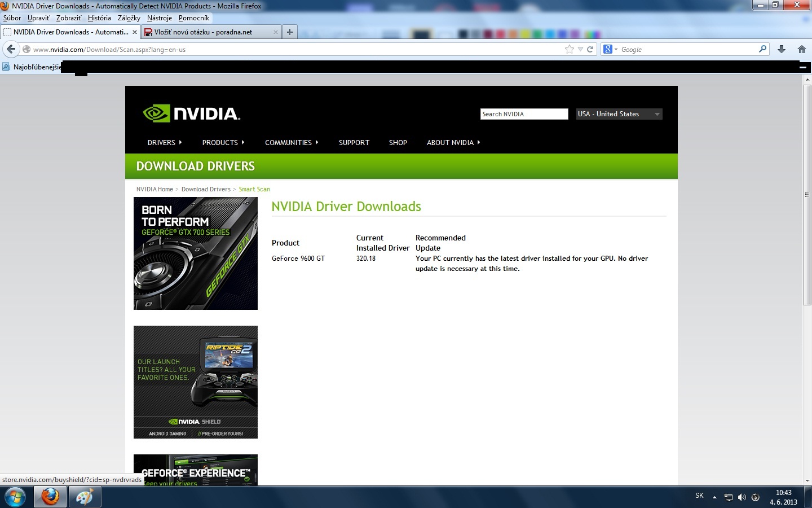
Task: Open Paint from the taskbar
Action: [x=85, y=497]
